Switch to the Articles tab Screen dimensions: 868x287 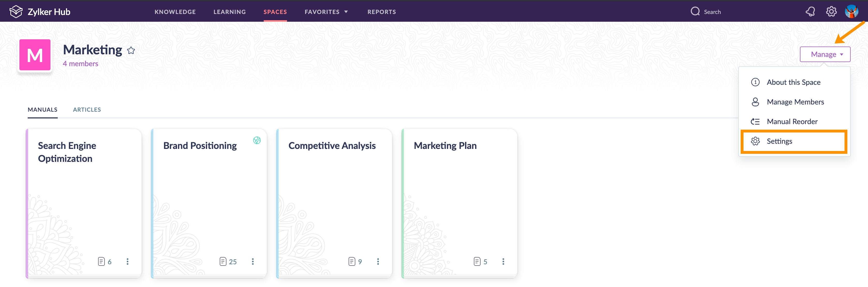87,109
